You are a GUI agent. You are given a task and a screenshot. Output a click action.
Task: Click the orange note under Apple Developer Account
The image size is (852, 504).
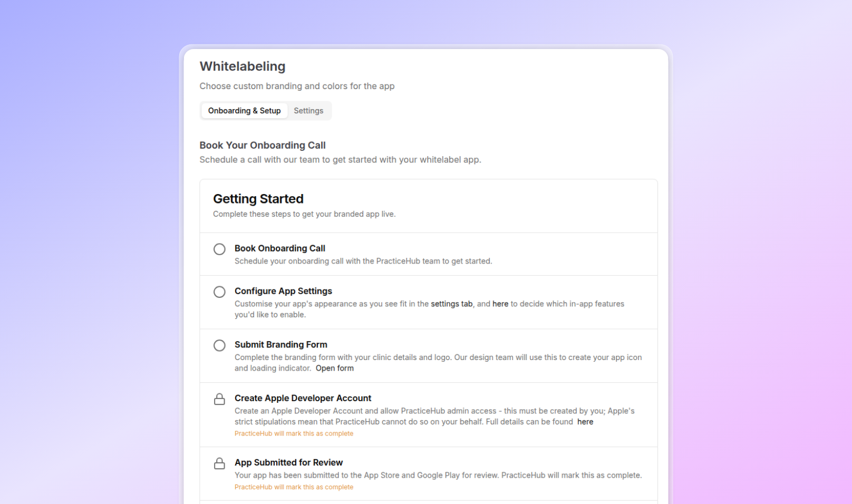[294, 433]
